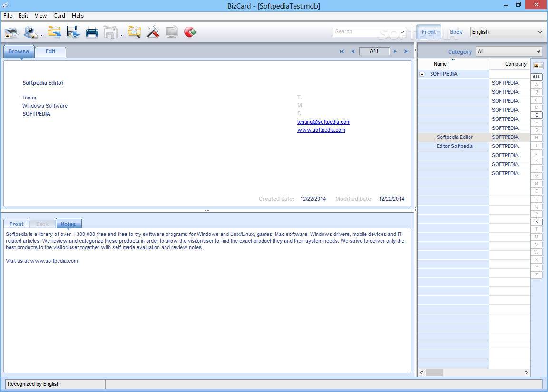Image resolution: width=548 pixels, height=392 pixels.
Task: Open the testing@softpedia.com email link
Action: 323,122
